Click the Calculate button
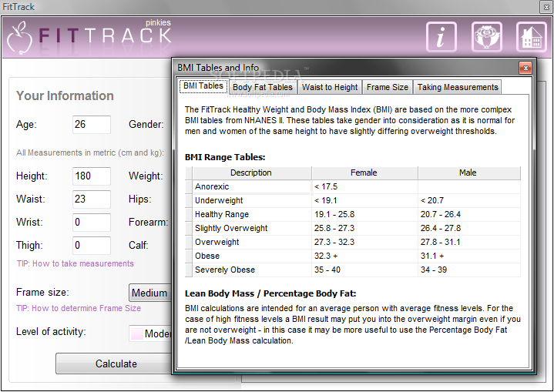Image resolution: width=554 pixels, height=392 pixels. point(114,364)
